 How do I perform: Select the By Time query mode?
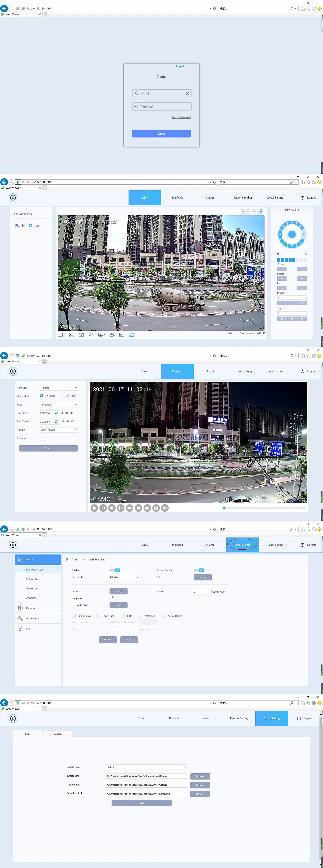click(63, 396)
